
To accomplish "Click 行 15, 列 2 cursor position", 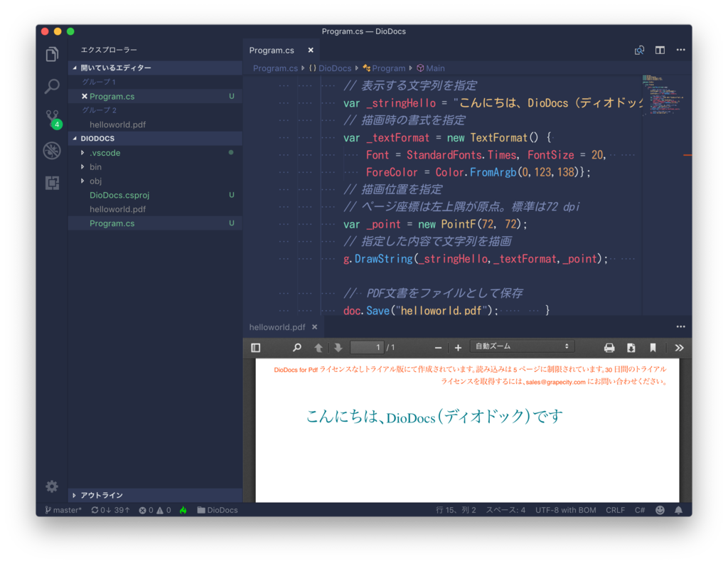I will 456,510.
